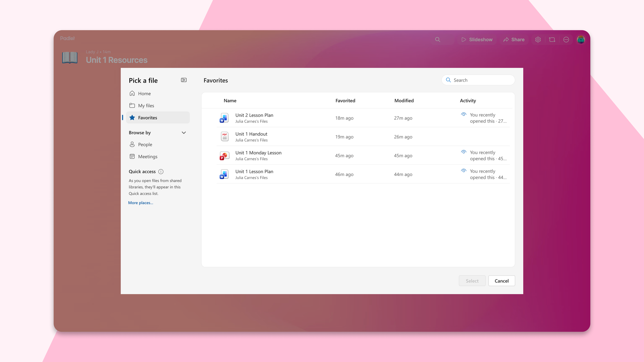Collapse the Browse by section
The image size is (644, 362).
click(x=184, y=133)
